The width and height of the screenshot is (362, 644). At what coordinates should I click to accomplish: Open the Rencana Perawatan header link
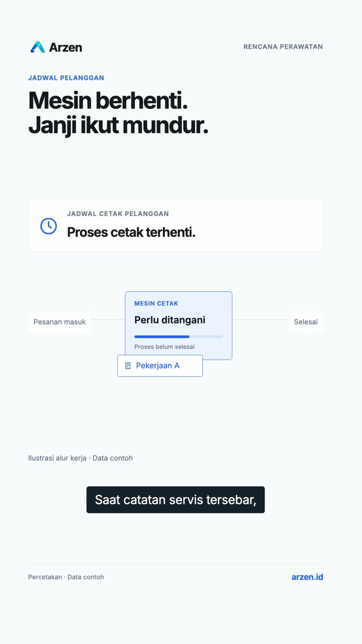(283, 47)
